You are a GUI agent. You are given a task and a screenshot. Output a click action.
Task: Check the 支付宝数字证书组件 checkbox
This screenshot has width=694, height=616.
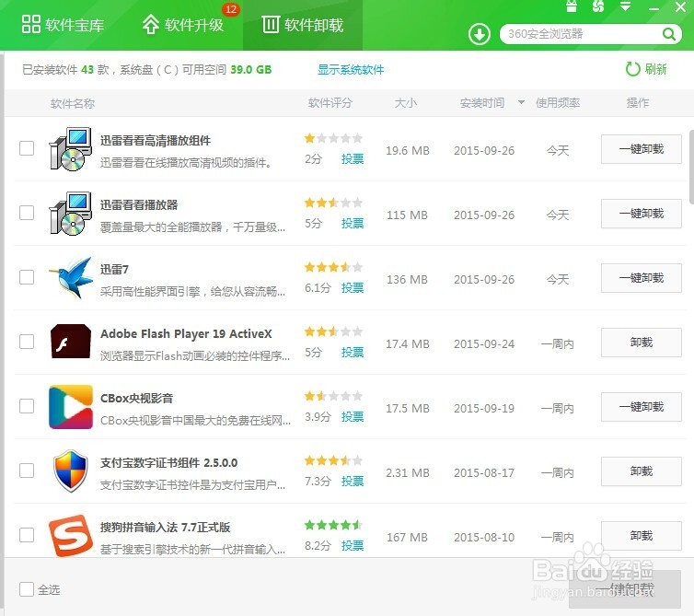[27, 471]
